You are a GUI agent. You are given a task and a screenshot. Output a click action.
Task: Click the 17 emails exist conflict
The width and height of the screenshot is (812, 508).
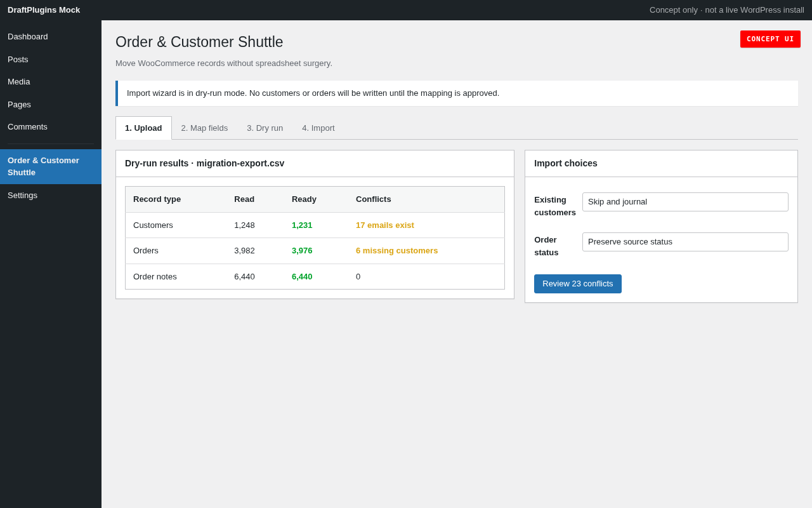tap(385, 225)
